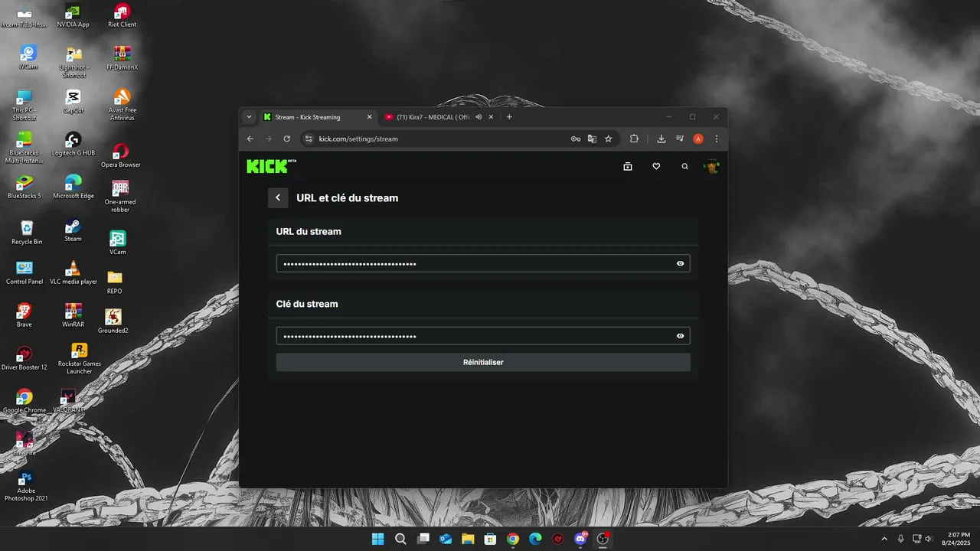Select the Recycle Bin desktop icon
The image size is (980, 551).
(27, 233)
